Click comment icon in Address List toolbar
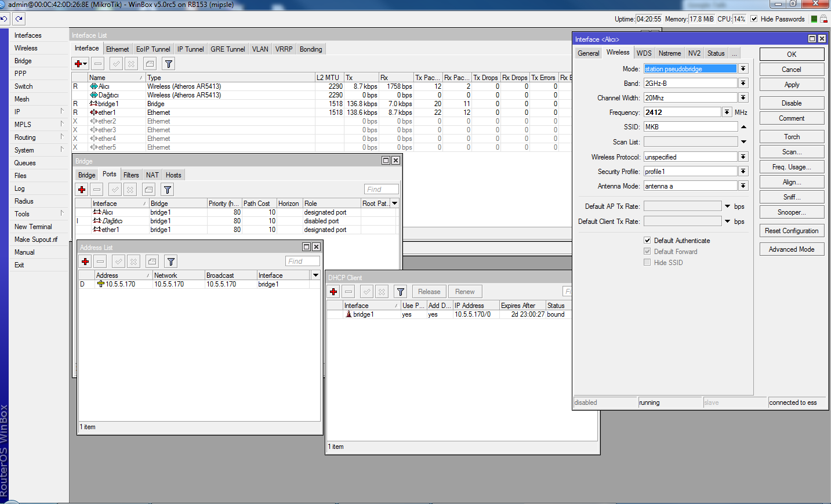Screen dimensions: 831x504 152,262
